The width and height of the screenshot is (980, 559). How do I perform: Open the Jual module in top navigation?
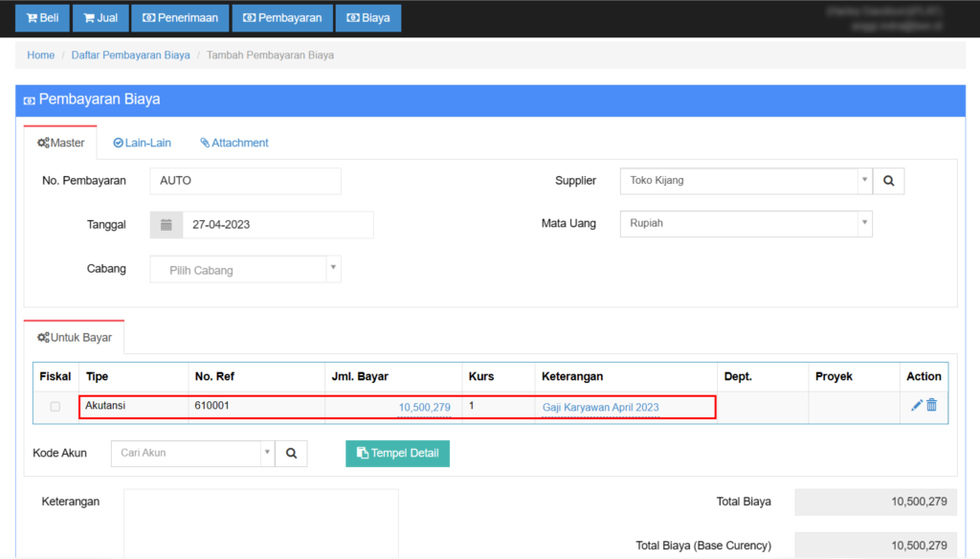click(x=100, y=17)
